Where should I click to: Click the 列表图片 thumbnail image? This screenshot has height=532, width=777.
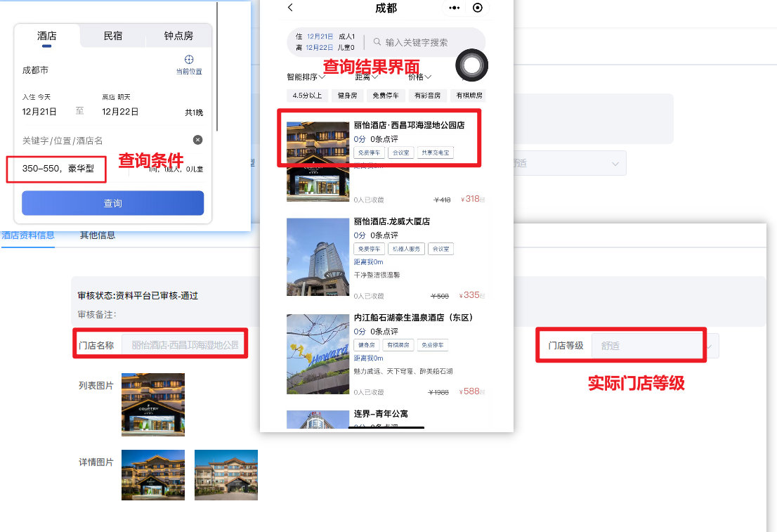click(153, 405)
